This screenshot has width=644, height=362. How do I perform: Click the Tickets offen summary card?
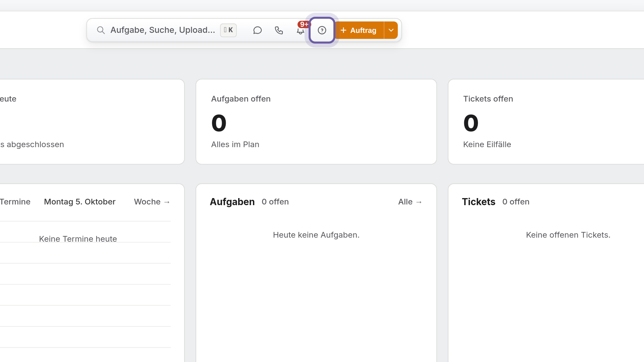pyautogui.click(x=546, y=122)
